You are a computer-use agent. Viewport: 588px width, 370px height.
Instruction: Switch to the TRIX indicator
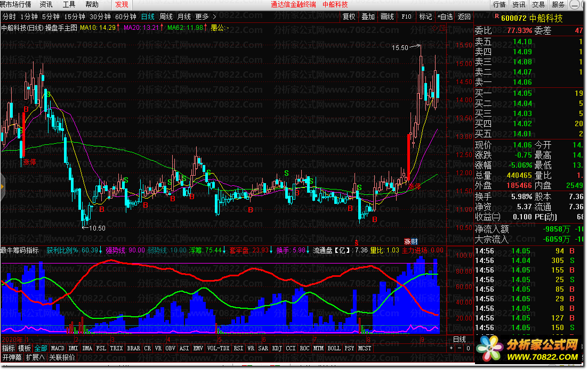tap(116, 349)
